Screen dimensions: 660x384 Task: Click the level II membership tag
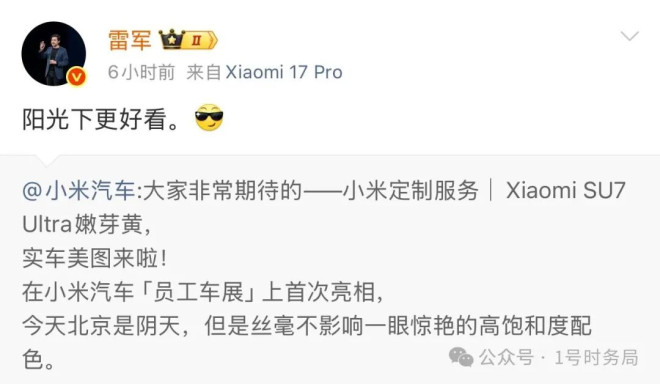pos(201,40)
